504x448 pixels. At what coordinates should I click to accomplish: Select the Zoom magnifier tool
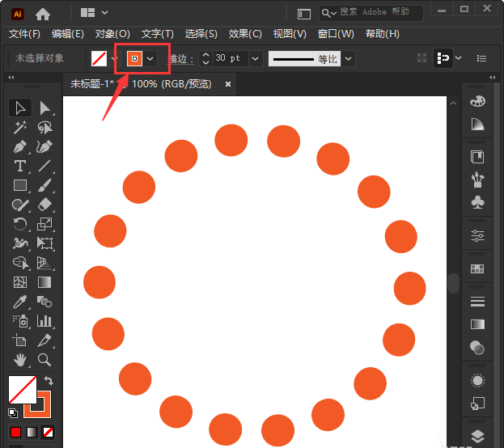click(x=45, y=360)
